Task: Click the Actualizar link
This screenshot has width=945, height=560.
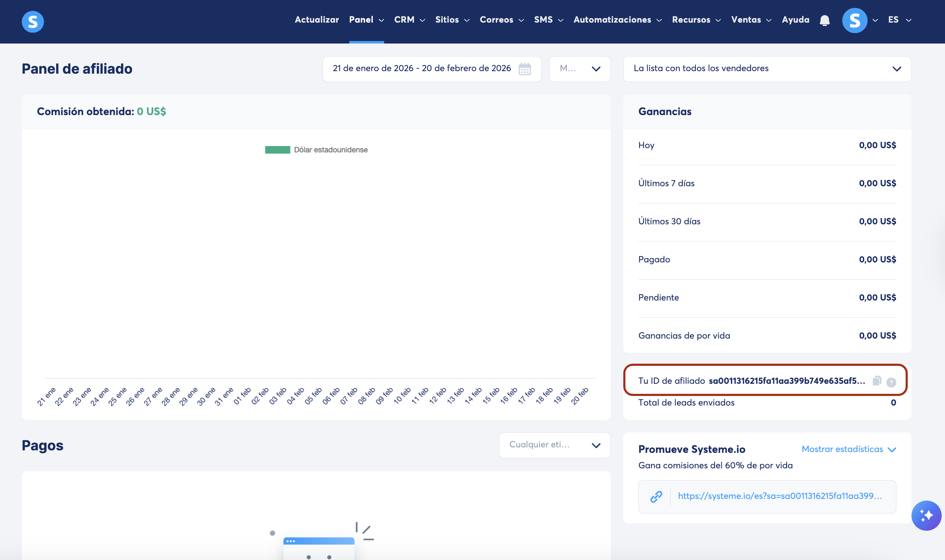Action: point(317,20)
